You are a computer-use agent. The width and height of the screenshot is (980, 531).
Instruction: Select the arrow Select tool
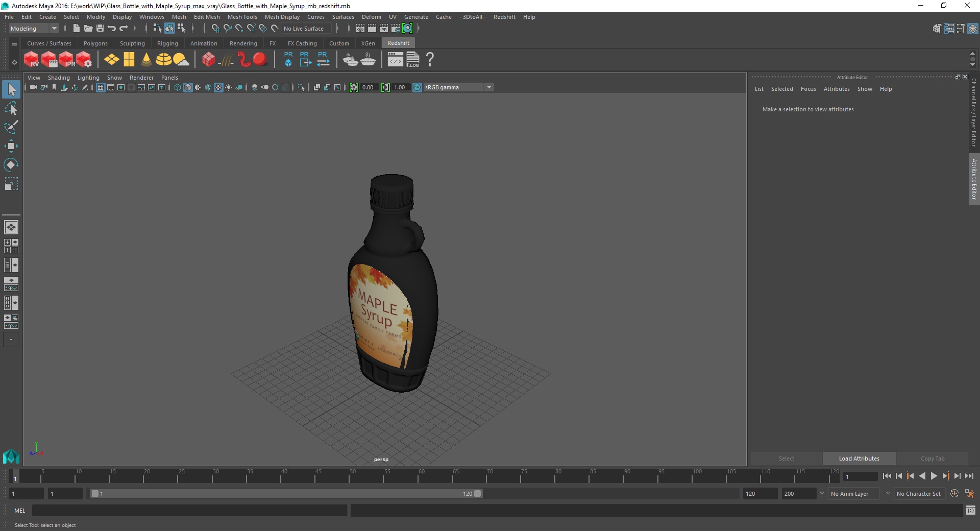pos(11,90)
